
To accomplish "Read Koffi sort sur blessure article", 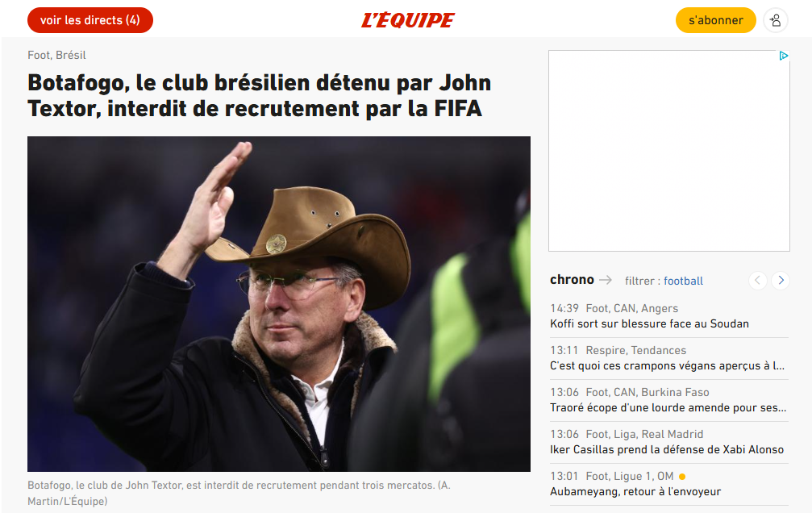I will coord(649,324).
